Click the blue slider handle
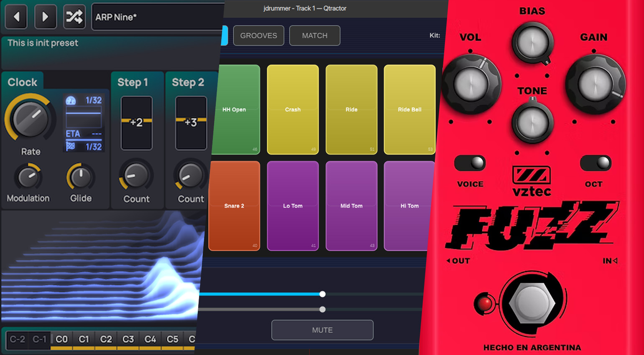Screen dimensions: 644x355 [x=322, y=294]
